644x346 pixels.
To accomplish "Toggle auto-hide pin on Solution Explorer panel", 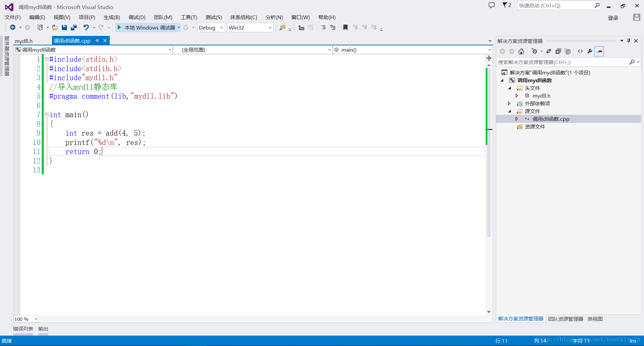I will pos(629,41).
